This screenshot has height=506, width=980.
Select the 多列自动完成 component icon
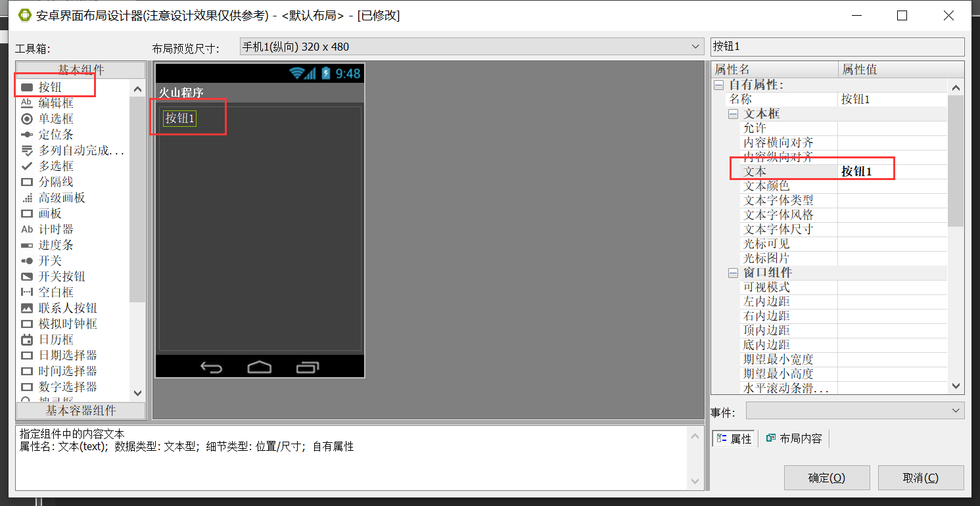click(x=27, y=150)
